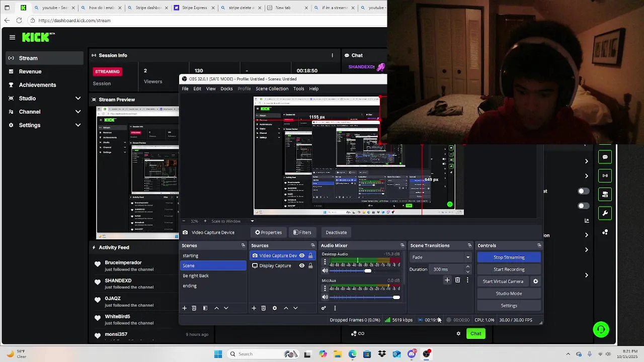Add a source with plus icon in Sources dock
644x362 pixels.
tap(254, 308)
